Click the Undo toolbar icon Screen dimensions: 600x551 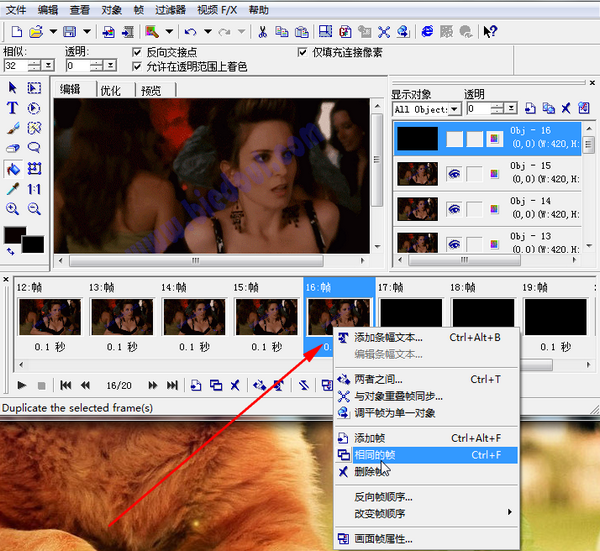tap(190, 32)
